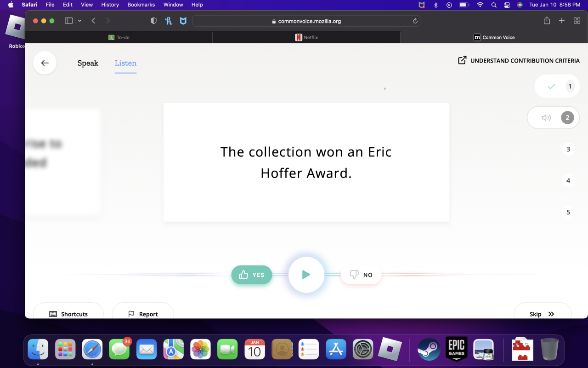This screenshot has height=368, width=588.
Task: Open Finder from the dock
Action: [x=38, y=349]
